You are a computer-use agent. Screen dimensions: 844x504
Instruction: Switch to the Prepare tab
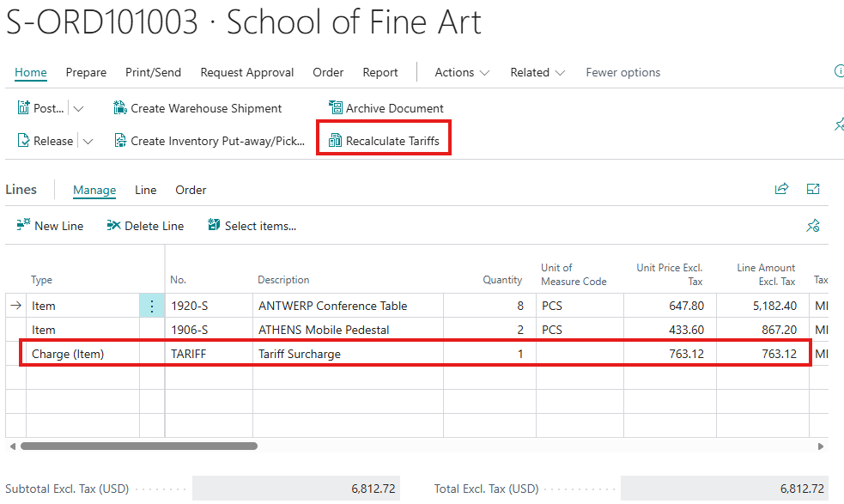pyautogui.click(x=86, y=73)
